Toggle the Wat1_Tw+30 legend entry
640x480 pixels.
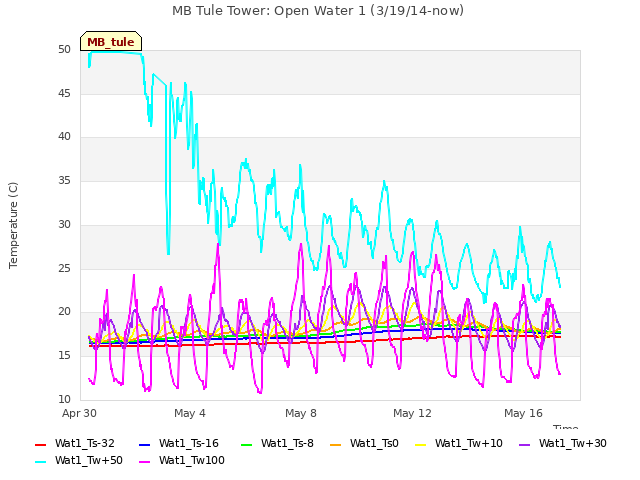[562, 443]
